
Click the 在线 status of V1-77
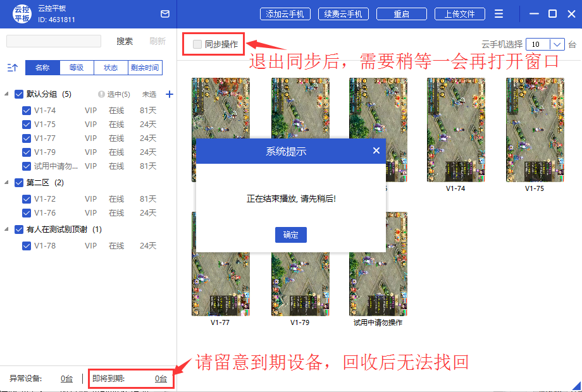coord(116,138)
